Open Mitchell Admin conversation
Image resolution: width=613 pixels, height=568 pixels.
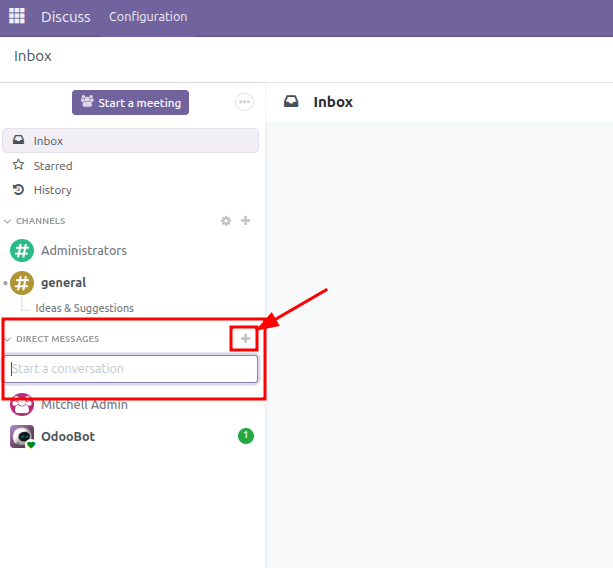click(84, 405)
